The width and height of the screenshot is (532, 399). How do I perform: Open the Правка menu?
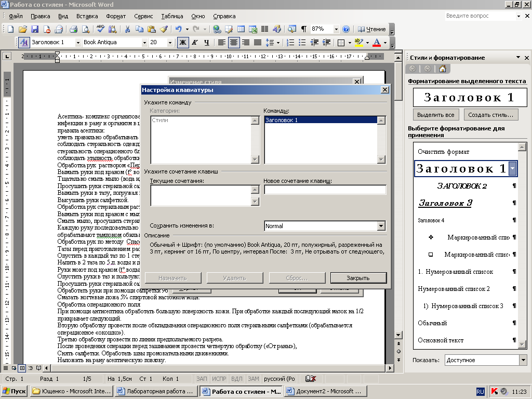pos(41,16)
